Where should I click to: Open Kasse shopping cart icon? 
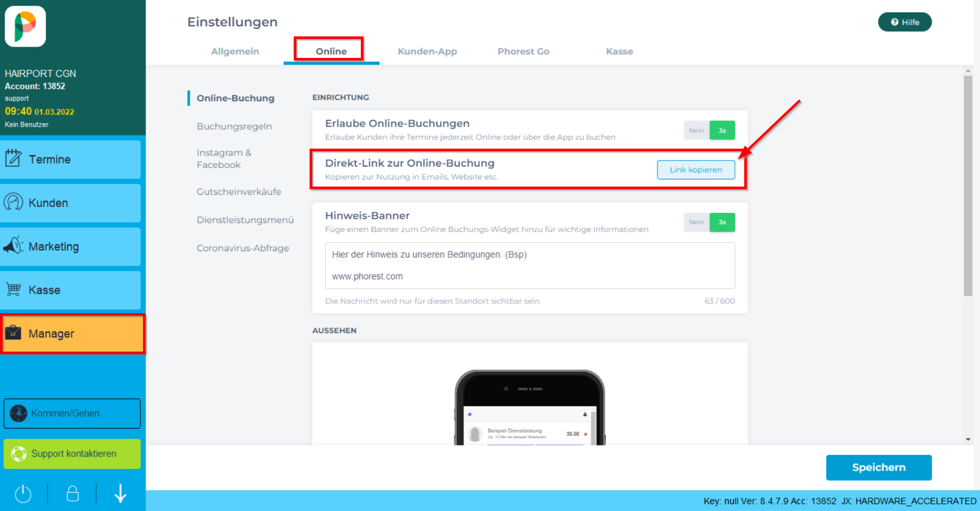coord(13,290)
